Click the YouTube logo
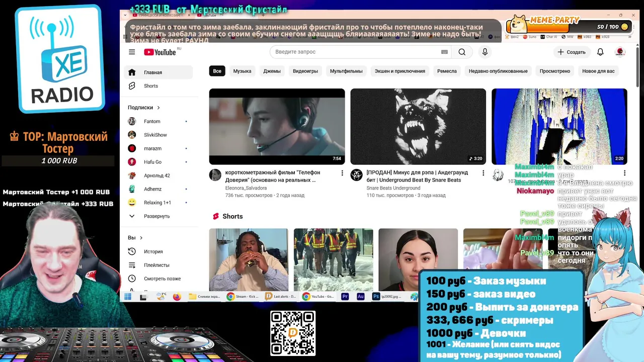The height and width of the screenshot is (362, 644). click(x=160, y=52)
